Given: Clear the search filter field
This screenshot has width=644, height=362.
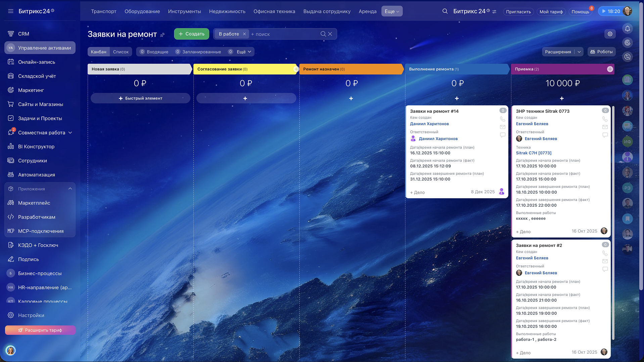Looking at the screenshot, I should coord(330,34).
